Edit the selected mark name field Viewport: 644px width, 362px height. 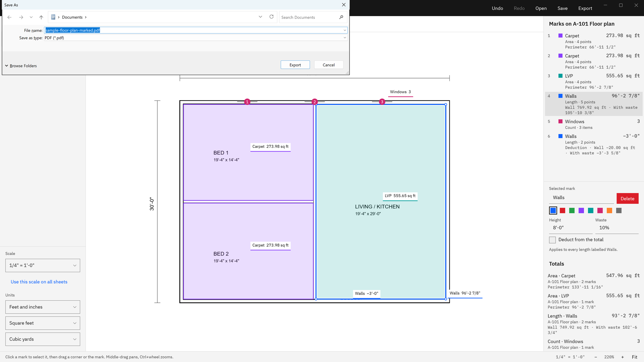581,198
